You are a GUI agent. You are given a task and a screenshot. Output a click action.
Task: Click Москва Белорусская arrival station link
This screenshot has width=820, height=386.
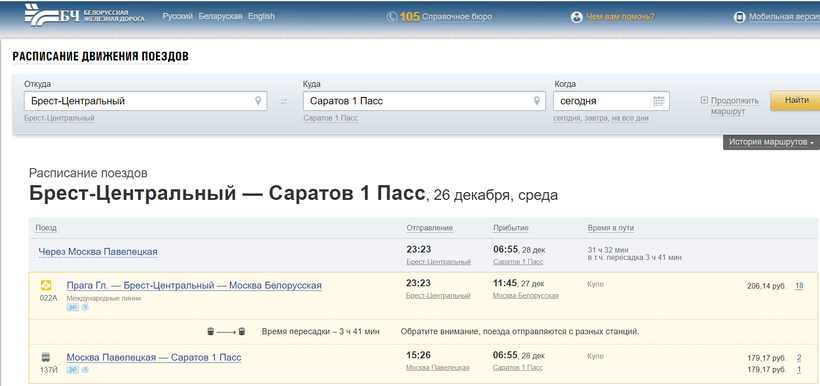click(x=526, y=296)
